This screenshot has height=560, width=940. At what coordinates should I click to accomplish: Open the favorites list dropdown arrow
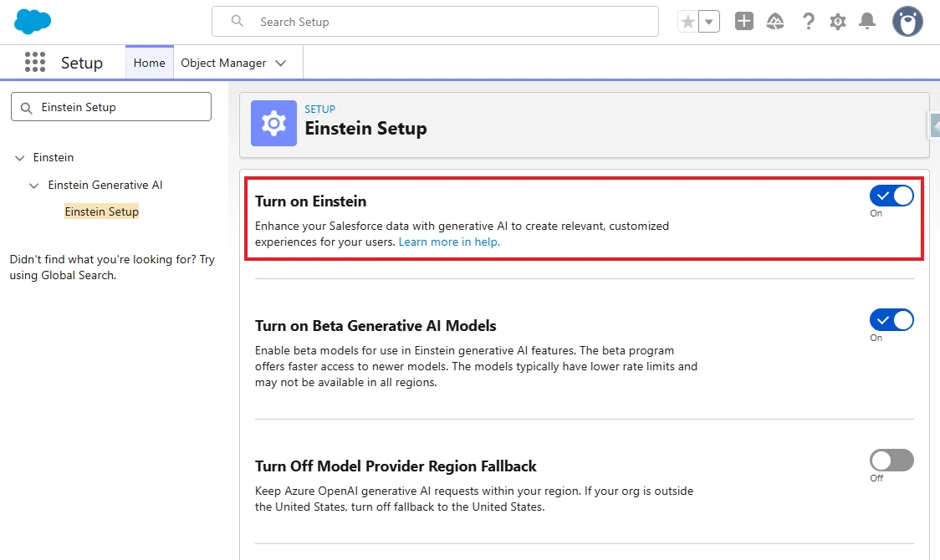[x=708, y=23]
